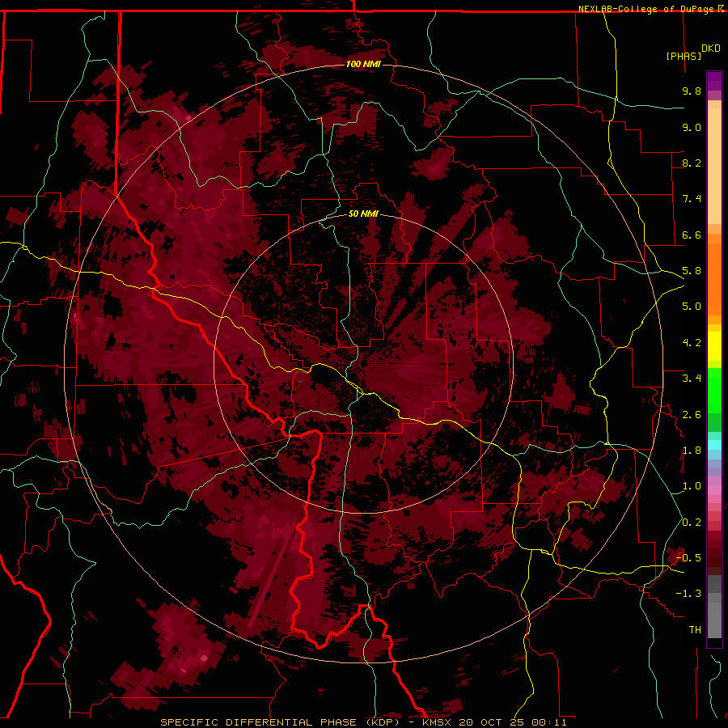Click the 00:11 timestamp in the caption

pos(548,722)
